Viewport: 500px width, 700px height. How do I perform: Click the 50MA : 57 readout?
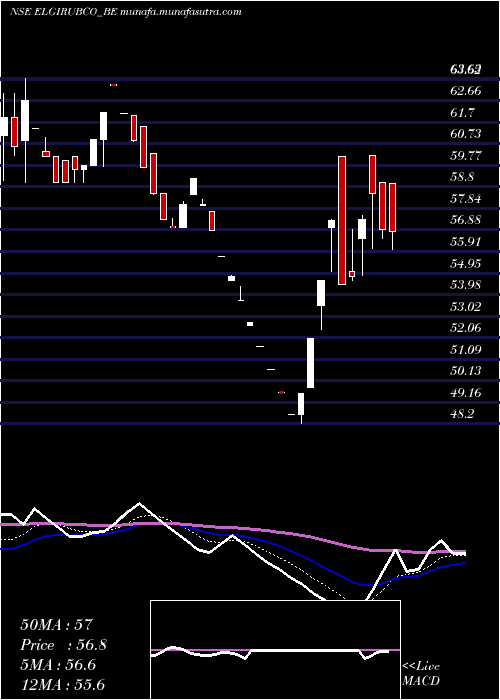point(57,625)
